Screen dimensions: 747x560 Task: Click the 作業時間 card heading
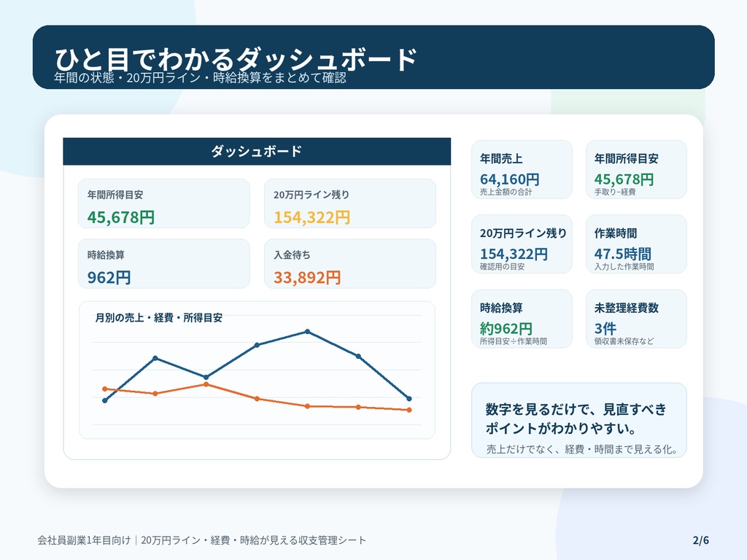click(616, 233)
